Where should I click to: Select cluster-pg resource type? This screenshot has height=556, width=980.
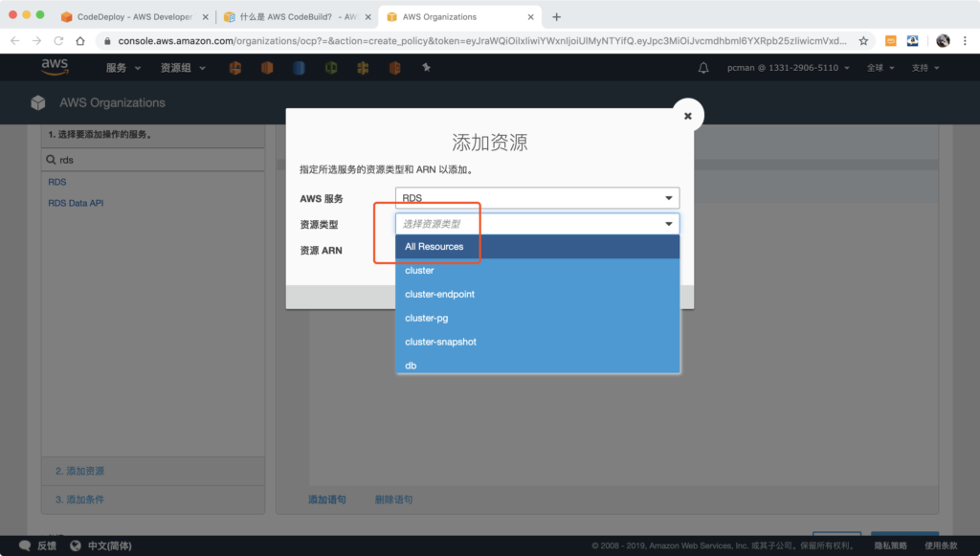click(537, 318)
